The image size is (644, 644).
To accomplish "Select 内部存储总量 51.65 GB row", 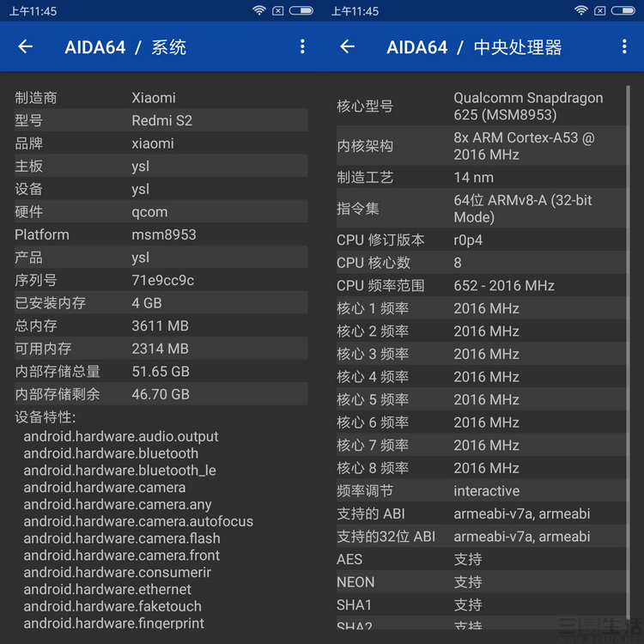I will pos(161,371).
